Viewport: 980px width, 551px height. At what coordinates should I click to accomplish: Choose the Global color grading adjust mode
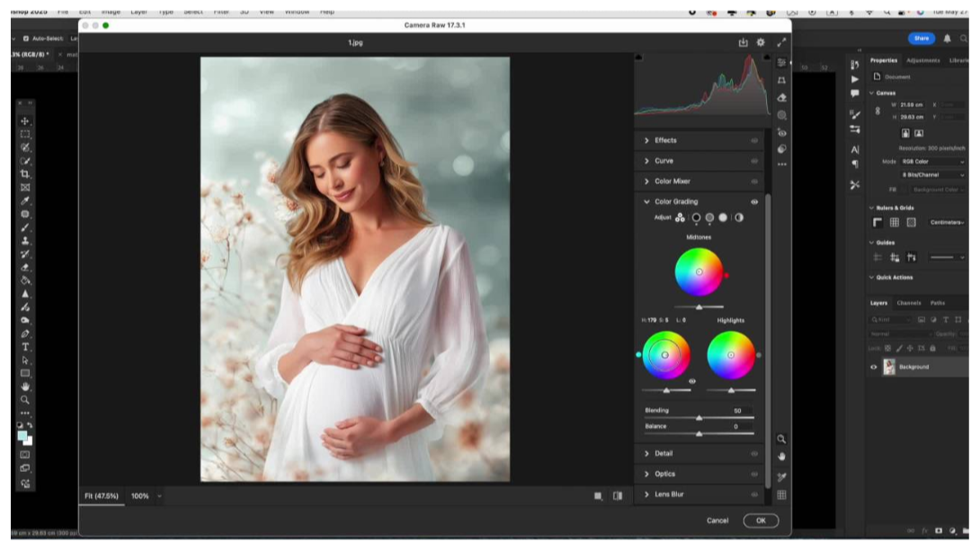(x=738, y=218)
